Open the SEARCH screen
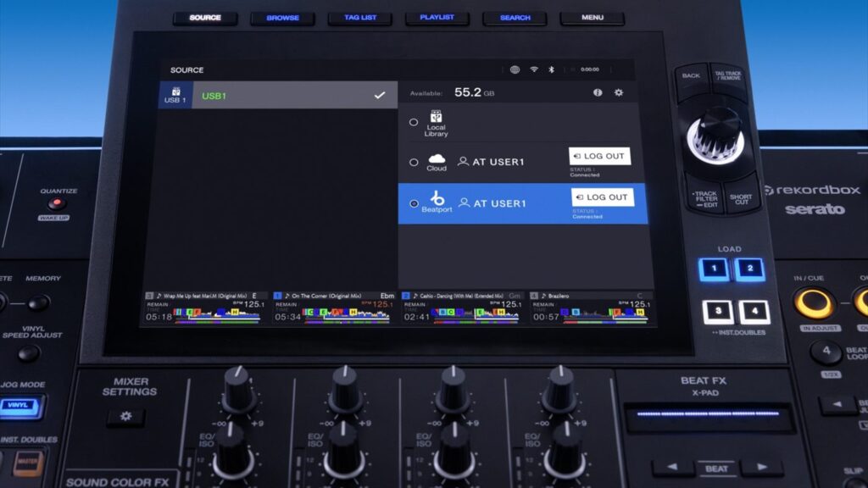The height and width of the screenshot is (488, 868). [x=513, y=16]
